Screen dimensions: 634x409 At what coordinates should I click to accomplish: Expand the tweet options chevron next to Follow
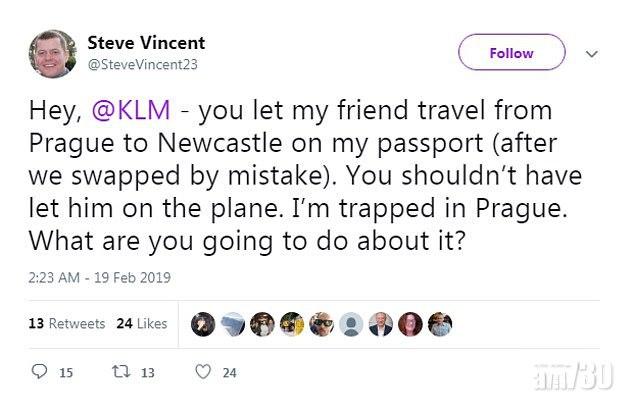pos(591,53)
